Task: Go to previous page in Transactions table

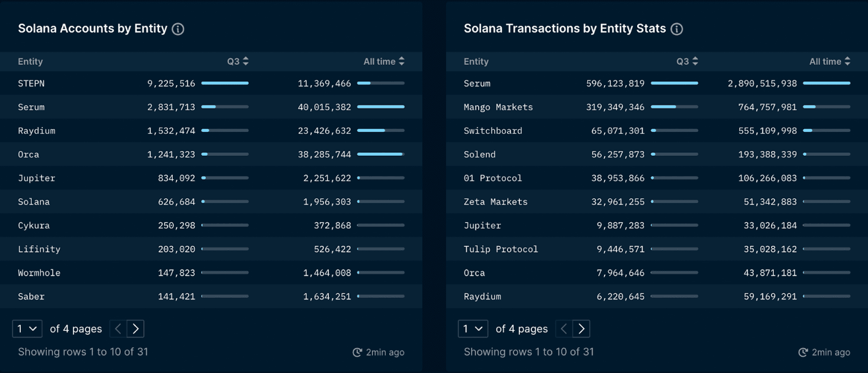Action: point(564,329)
